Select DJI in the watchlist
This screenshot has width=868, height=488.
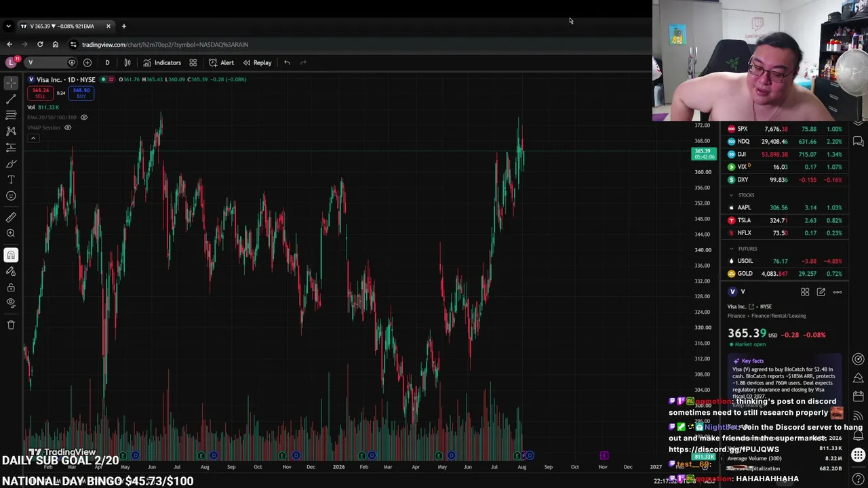(x=785, y=155)
